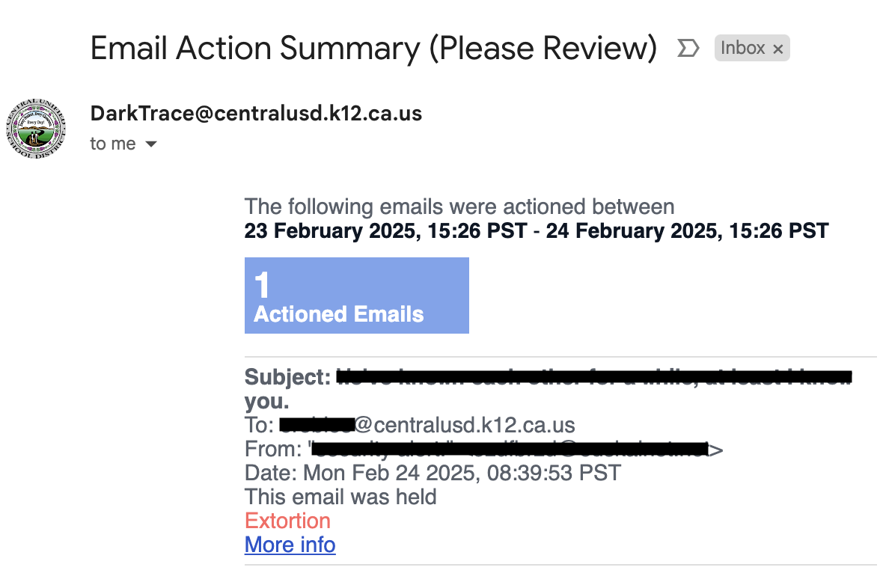
Task: Click the blue '1 Actioned Emails' box
Action: click(x=357, y=295)
